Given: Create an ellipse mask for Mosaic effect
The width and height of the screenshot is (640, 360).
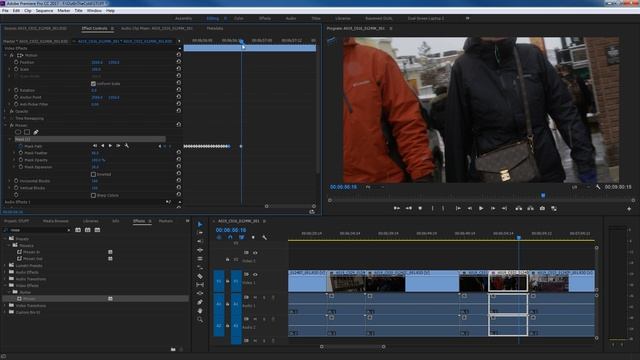Looking at the screenshot, I should [x=18, y=132].
